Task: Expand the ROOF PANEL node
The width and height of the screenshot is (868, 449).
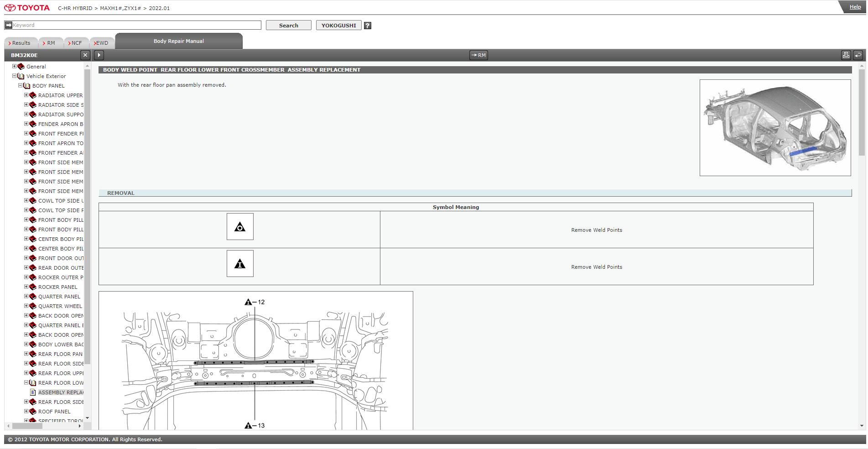Action: pos(26,411)
